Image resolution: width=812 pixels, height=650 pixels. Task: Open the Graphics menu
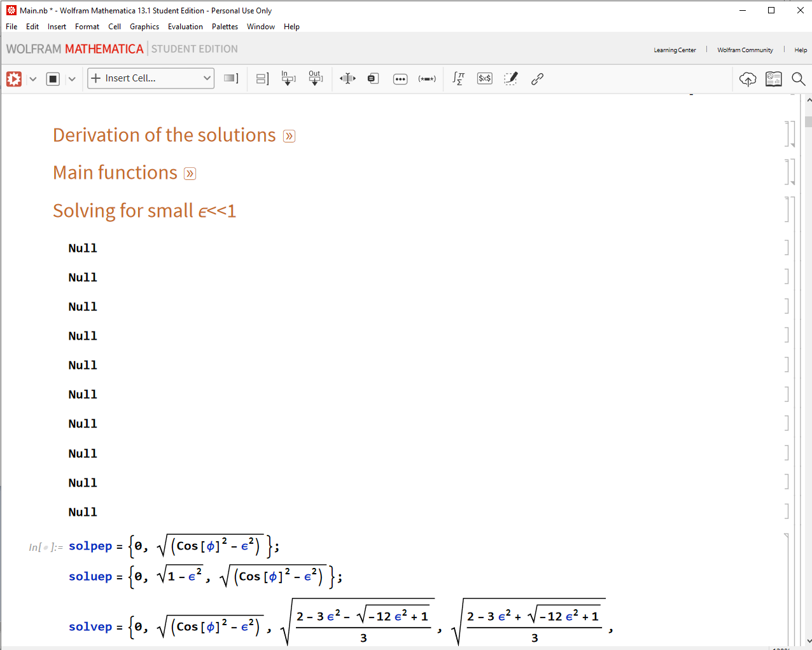coord(144,27)
